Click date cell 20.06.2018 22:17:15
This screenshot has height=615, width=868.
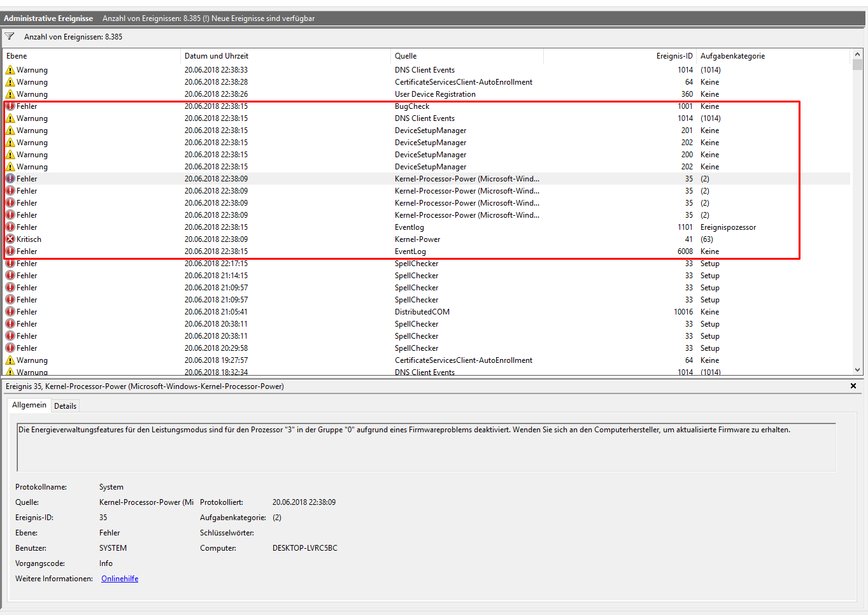pyautogui.click(x=216, y=264)
